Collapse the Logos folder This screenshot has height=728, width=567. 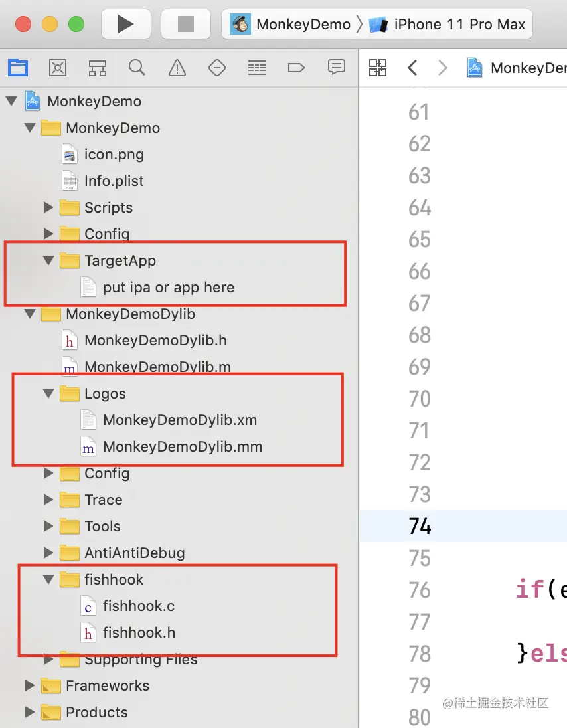tap(48, 393)
